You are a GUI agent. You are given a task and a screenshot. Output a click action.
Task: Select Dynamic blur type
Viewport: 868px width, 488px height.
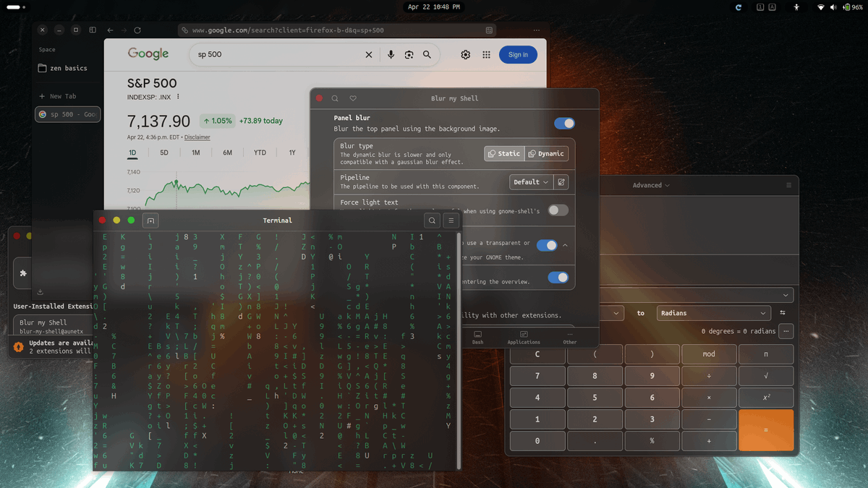pyautogui.click(x=546, y=153)
